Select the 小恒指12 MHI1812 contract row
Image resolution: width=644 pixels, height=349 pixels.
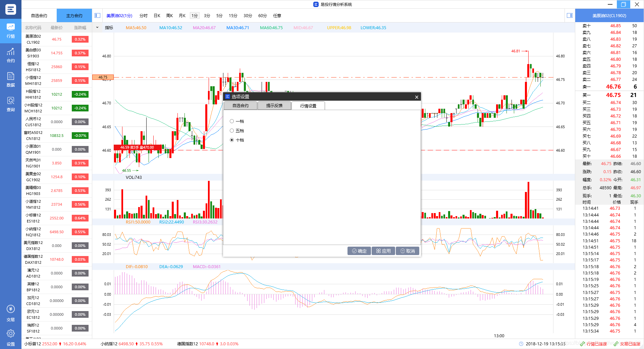pos(57,81)
